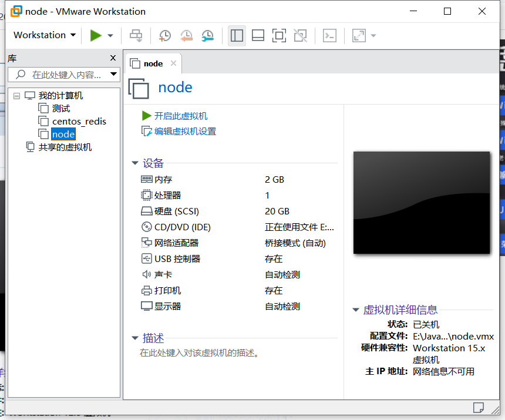Click the message log icon in status bar
This screenshot has height=420, width=505.
click(478, 408)
